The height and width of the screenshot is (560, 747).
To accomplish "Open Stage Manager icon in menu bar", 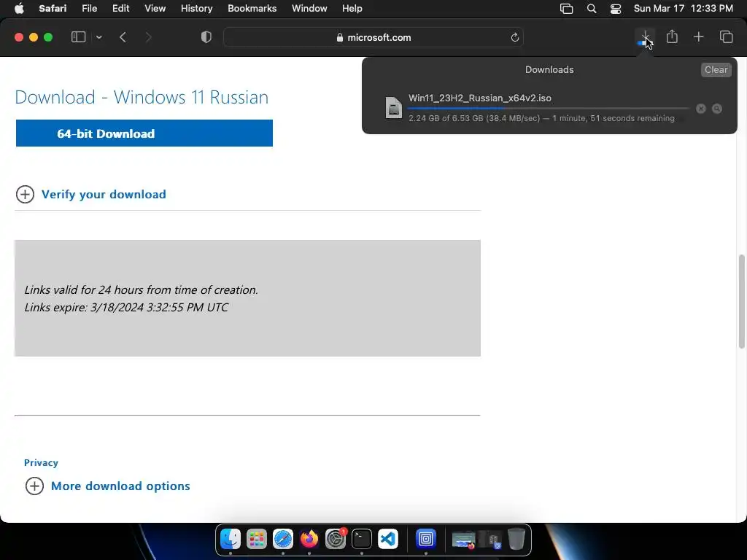I will pos(566,9).
